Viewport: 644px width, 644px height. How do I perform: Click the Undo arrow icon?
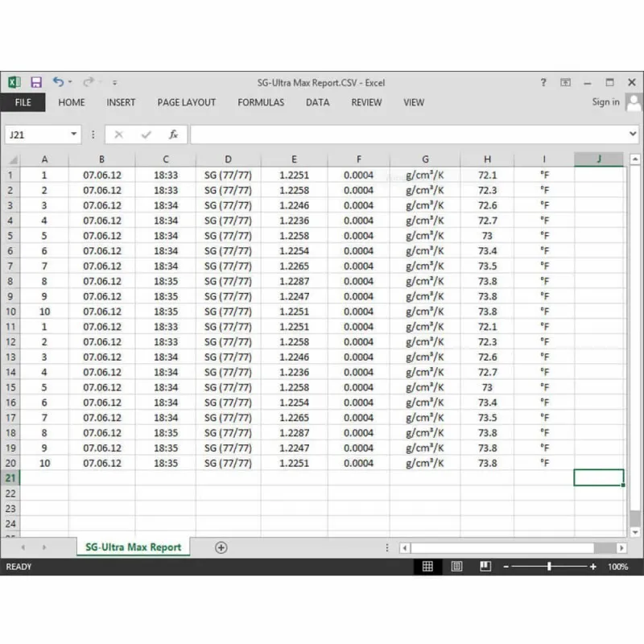[58, 82]
